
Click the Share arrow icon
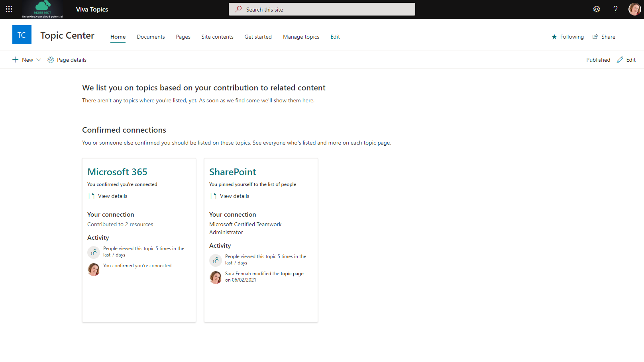595,37
